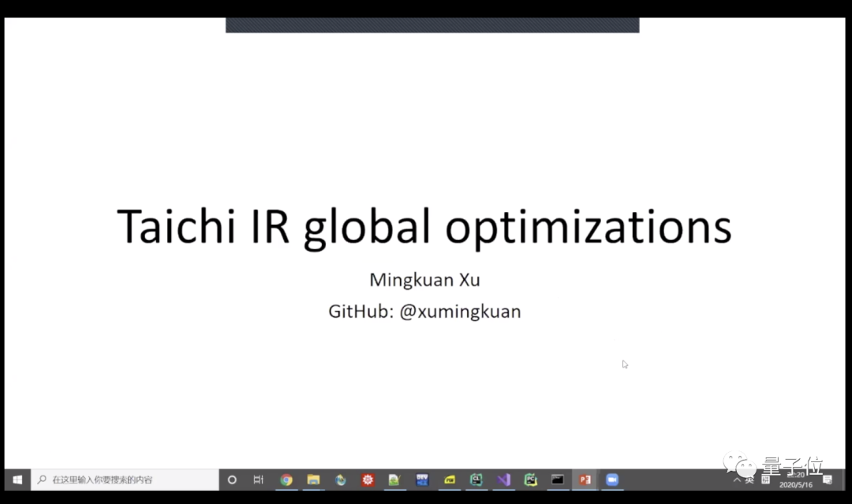The width and height of the screenshot is (852, 504).
Task: Open File Explorer folder icon
Action: [313, 480]
